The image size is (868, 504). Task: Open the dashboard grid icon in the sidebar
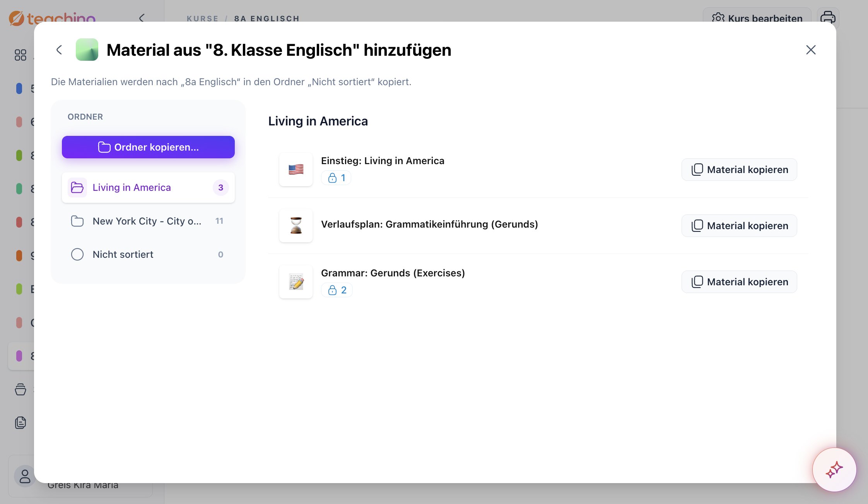pyautogui.click(x=21, y=55)
